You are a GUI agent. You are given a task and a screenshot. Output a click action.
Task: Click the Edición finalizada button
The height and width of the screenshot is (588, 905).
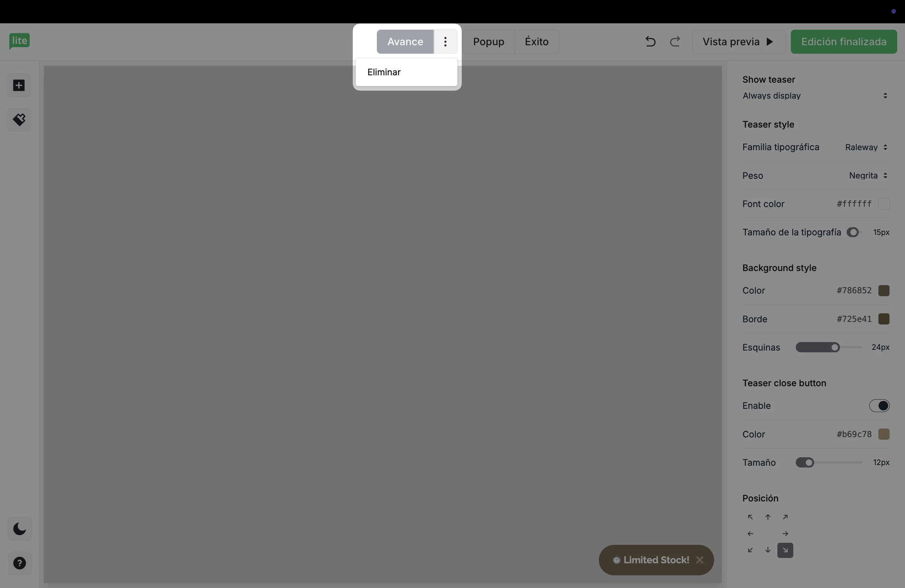[843, 41]
